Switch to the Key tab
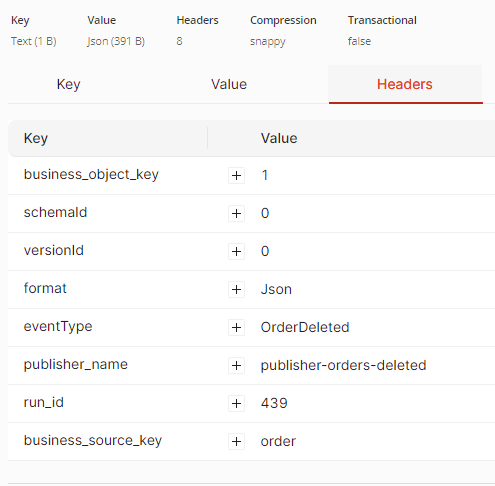The image size is (495, 486). pyautogui.click(x=68, y=84)
